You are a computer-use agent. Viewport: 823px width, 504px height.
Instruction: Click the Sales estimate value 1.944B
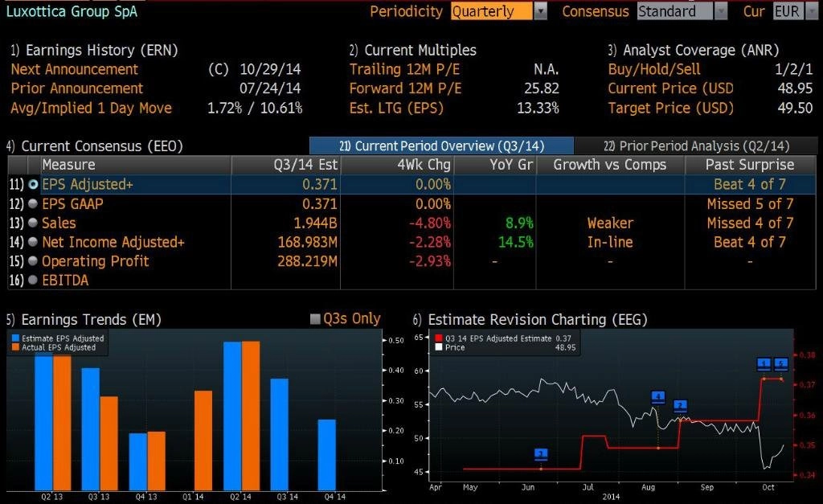coord(315,223)
